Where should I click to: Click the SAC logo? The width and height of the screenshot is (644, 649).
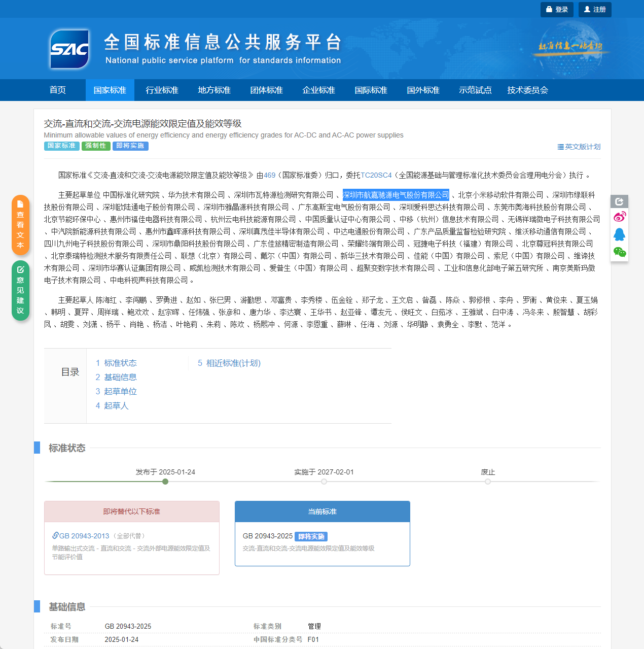(x=69, y=49)
